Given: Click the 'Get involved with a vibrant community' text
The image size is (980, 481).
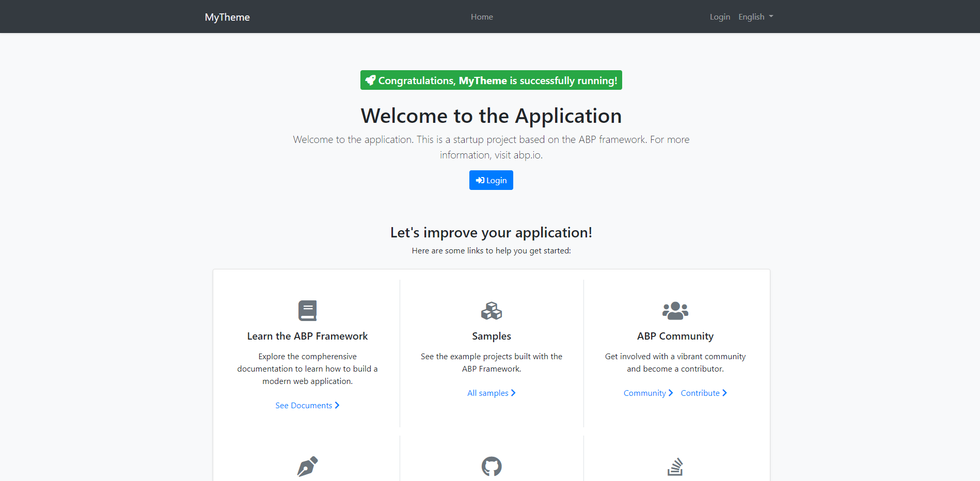Looking at the screenshot, I should pyautogui.click(x=675, y=363).
